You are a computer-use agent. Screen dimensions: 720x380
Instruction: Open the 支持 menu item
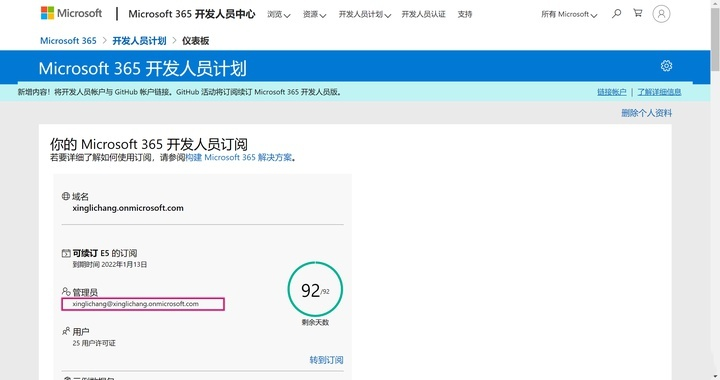(465, 14)
